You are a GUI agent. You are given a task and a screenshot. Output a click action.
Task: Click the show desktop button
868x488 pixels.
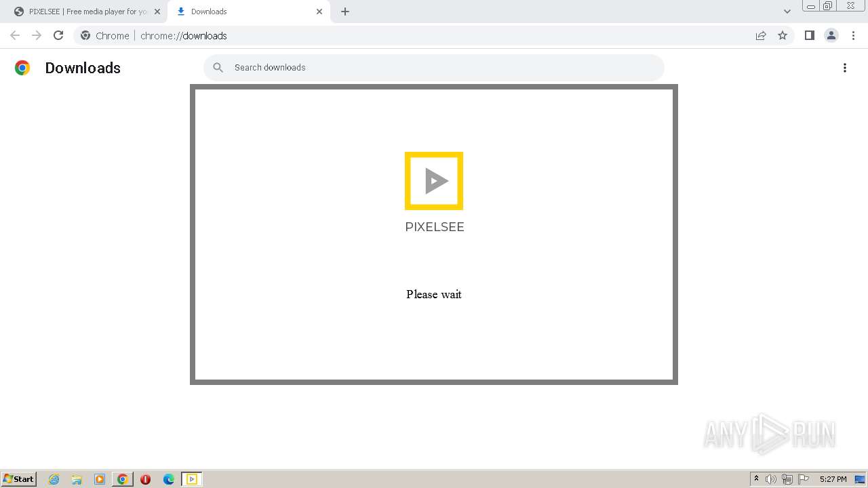click(x=860, y=479)
